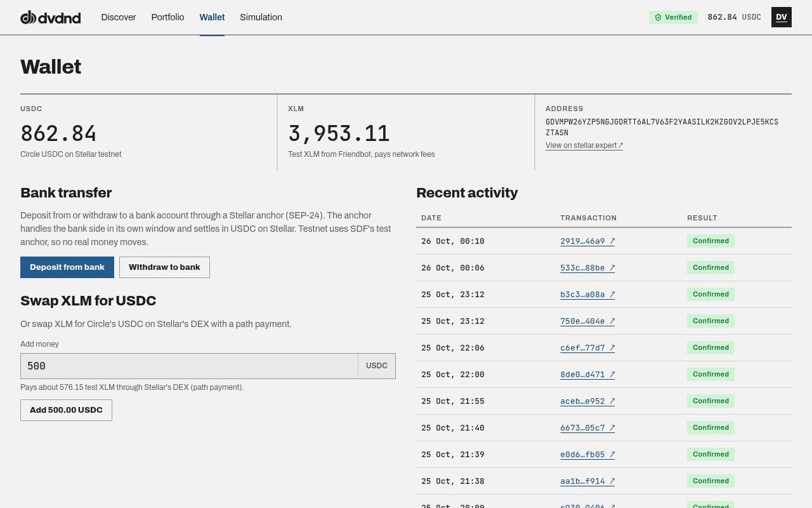This screenshot has width=812, height=508.
Task: Select the Wallet nav item
Action: click(x=212, y=17)
